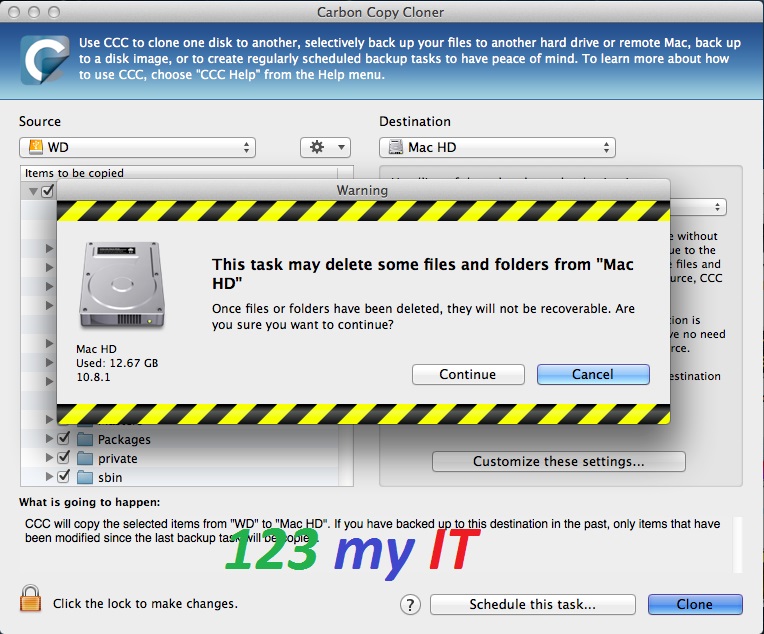The image size is (764, 634).
Task: Click the Mac HD drive icon in warning
Action: pos(122,285)
